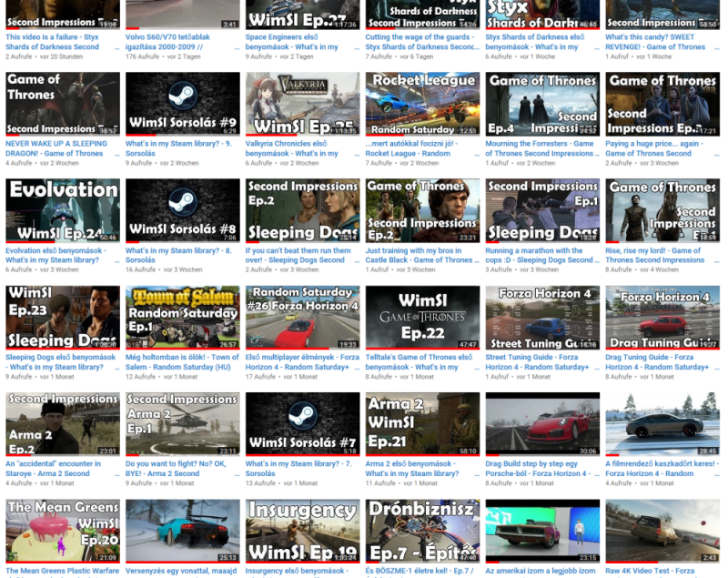Open 'Mourning the Forresters' video title link
The image size is (728, 578).
coord(540,148)
